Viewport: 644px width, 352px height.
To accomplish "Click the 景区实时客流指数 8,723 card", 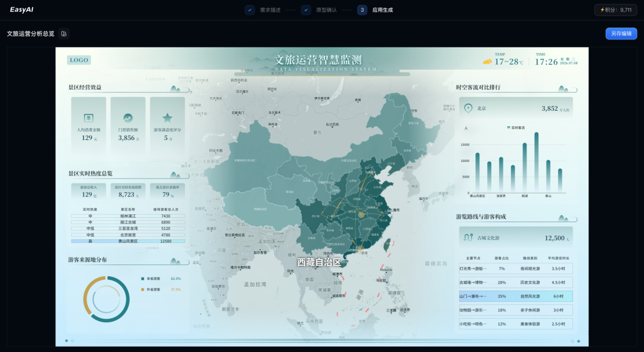I will 128,192.
